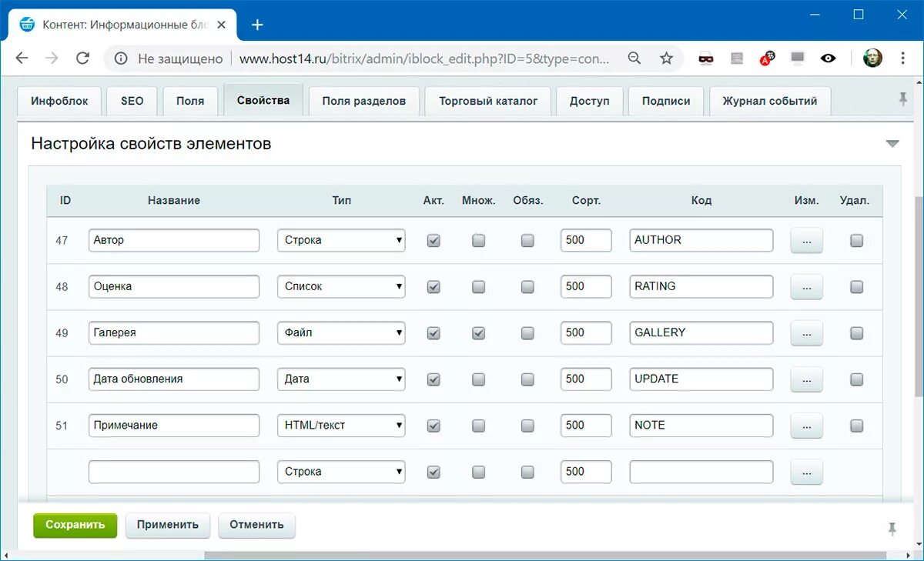924x561 pixels.
Task: Click the browser address bar URL
Action: pos(424,58)
